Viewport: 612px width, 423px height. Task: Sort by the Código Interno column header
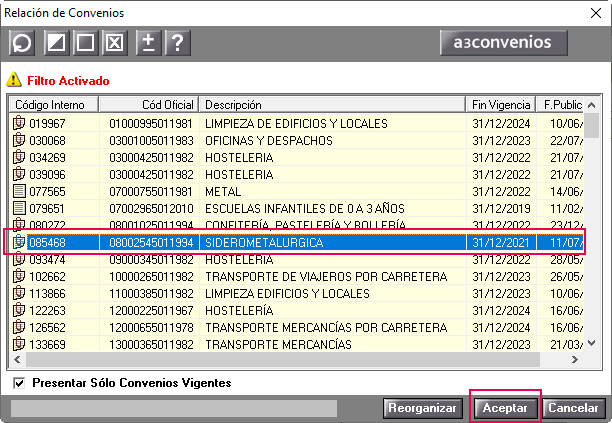tap(53, 105)
